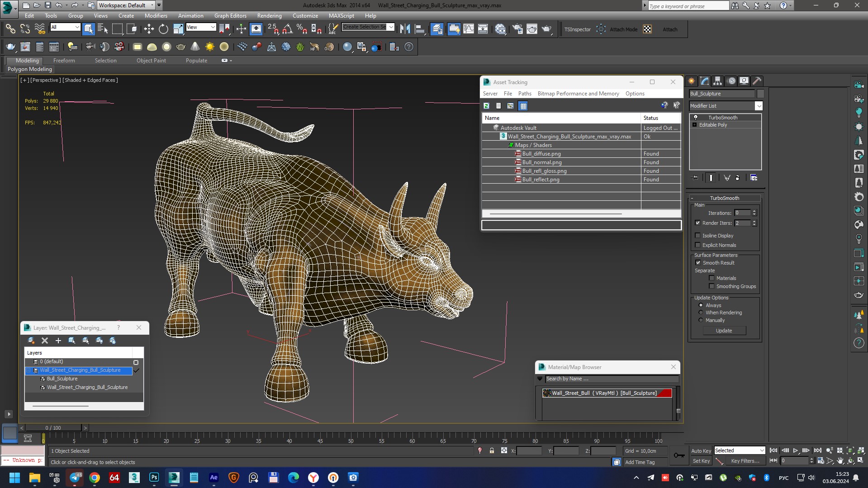Toggle Smooth Result checkbox

[x=698, y=263]
